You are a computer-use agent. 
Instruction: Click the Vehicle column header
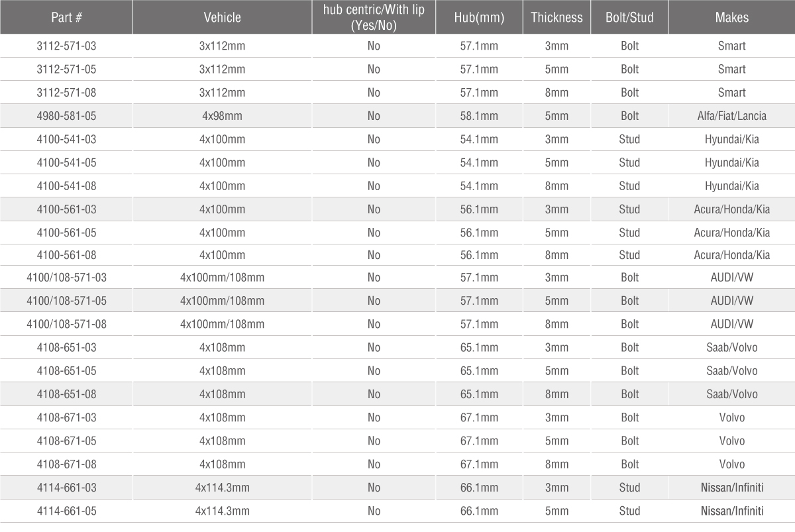point(223,17)
